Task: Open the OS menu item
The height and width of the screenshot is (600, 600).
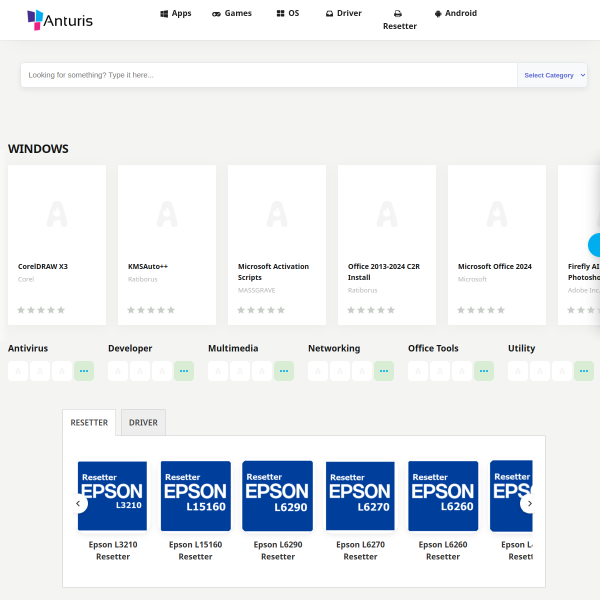Action: click(x=288, y=13)
